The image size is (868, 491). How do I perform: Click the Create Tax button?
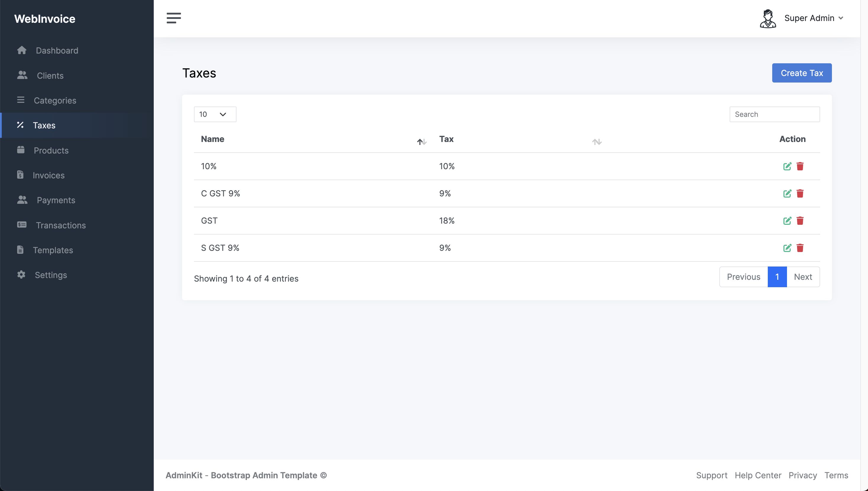click(x=801, y=73)
